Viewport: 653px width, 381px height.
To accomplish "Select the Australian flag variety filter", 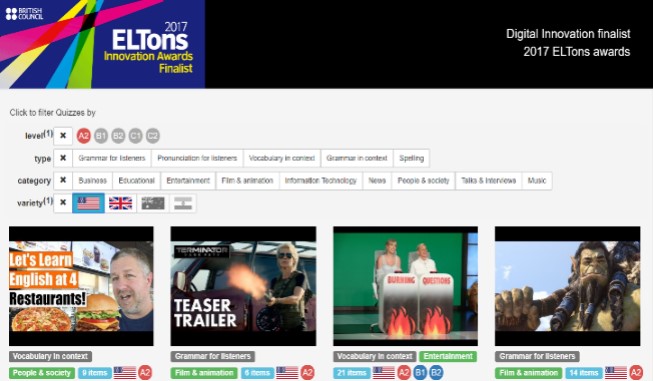I will (x=153, y=203).
